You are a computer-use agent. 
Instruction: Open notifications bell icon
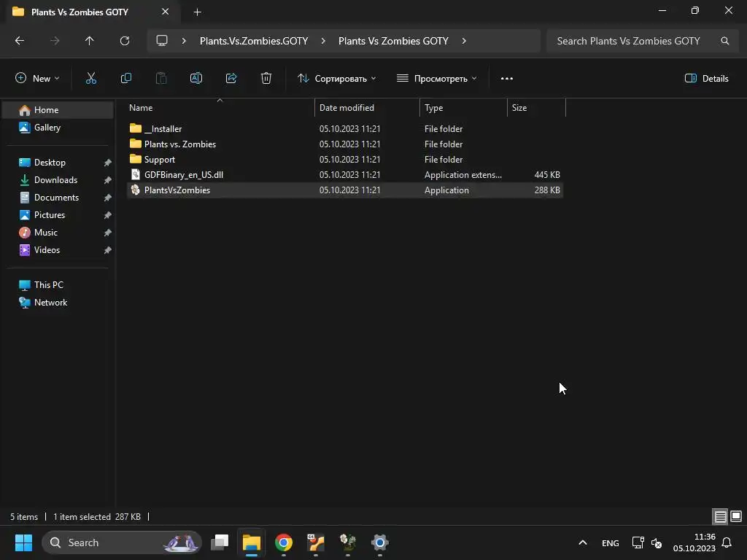pos(727,542)
